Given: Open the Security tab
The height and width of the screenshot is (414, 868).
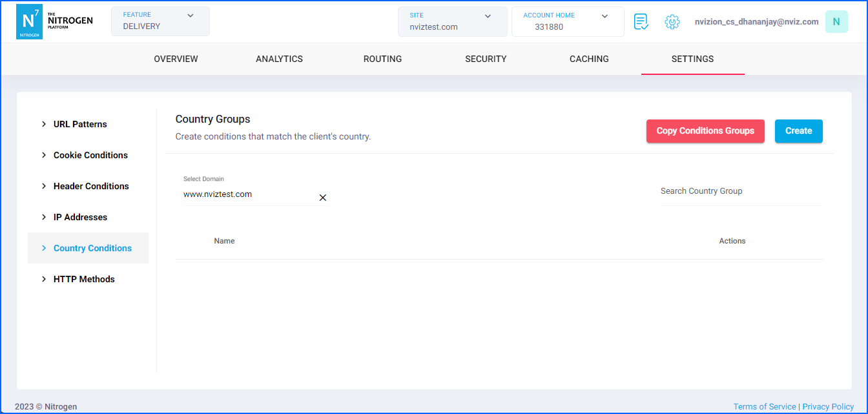Looking at the screenshot, I should 486,59.
